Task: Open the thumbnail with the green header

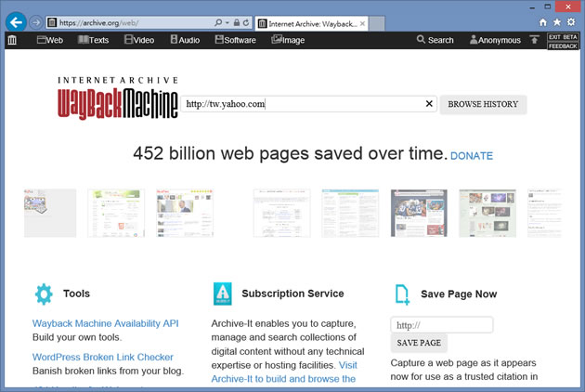Action: (116, 213)
